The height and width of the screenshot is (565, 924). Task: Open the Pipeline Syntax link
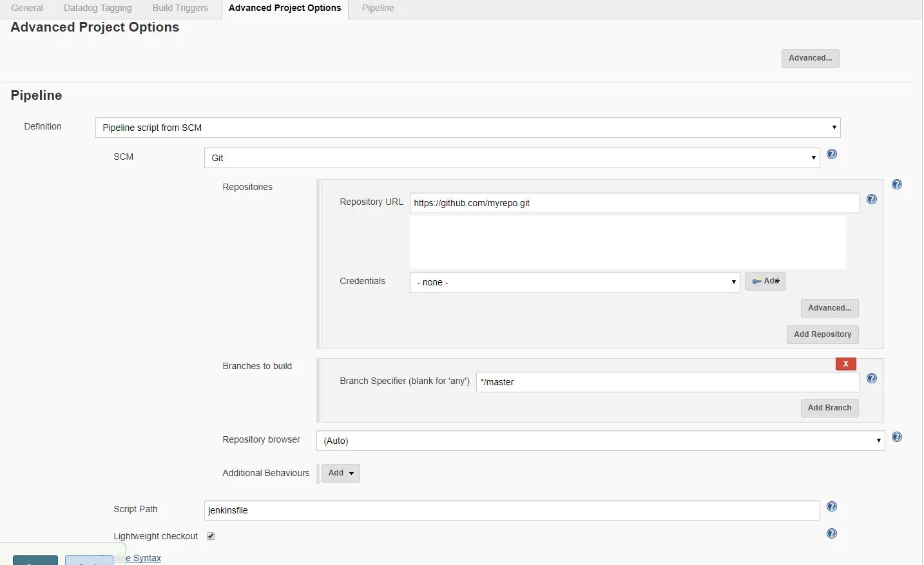tap(146, 558)
